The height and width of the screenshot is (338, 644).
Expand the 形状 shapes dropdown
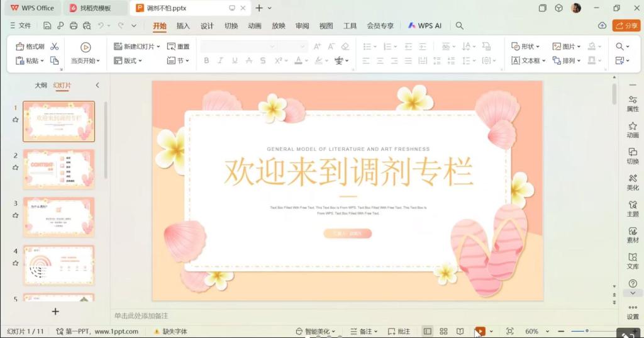point(539,47)
